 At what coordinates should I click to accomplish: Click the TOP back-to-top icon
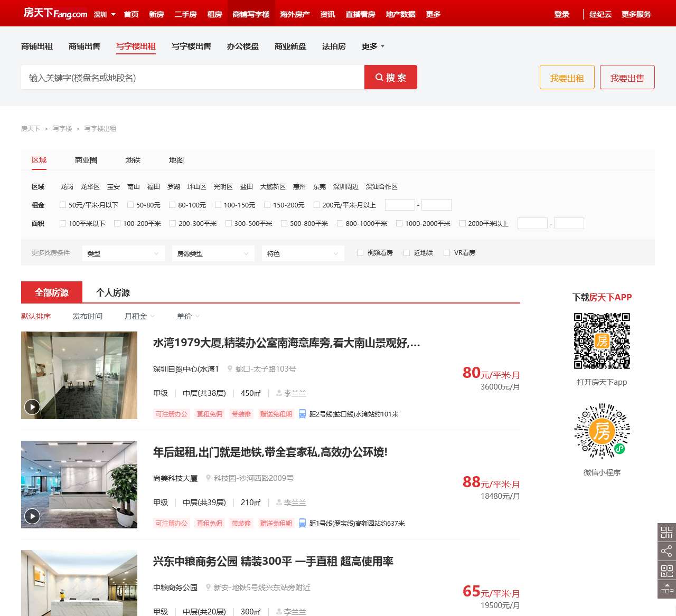click(666, 589)
